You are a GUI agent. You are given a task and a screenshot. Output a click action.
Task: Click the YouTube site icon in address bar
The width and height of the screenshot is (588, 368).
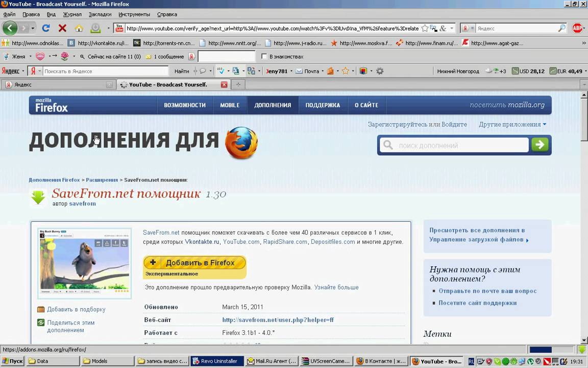coord(119,28)
